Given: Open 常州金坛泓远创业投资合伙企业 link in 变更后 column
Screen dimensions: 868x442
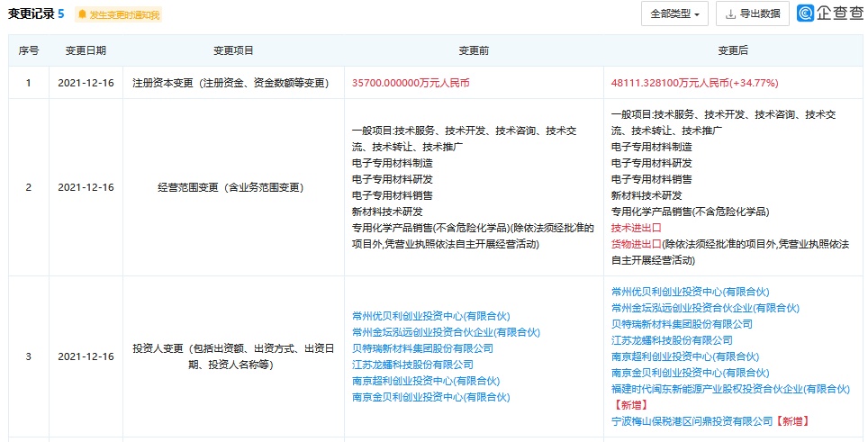Looking at the screenshot, I should [705, 308].
